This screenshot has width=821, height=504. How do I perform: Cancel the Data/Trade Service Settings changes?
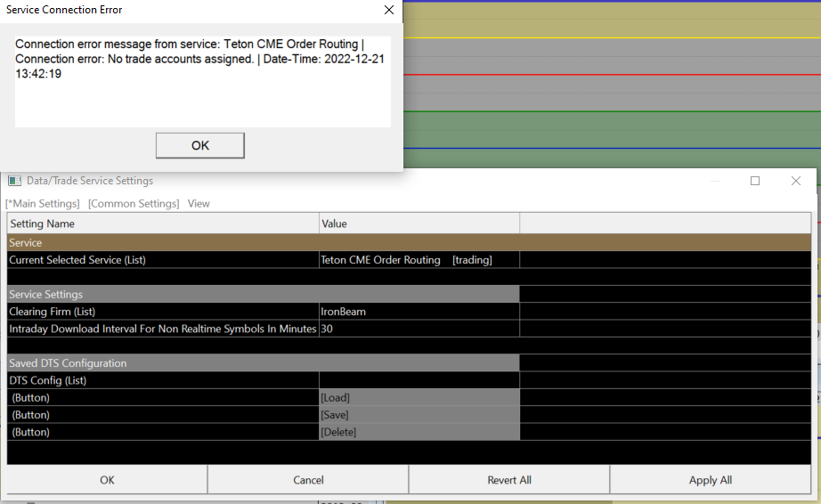308,480
